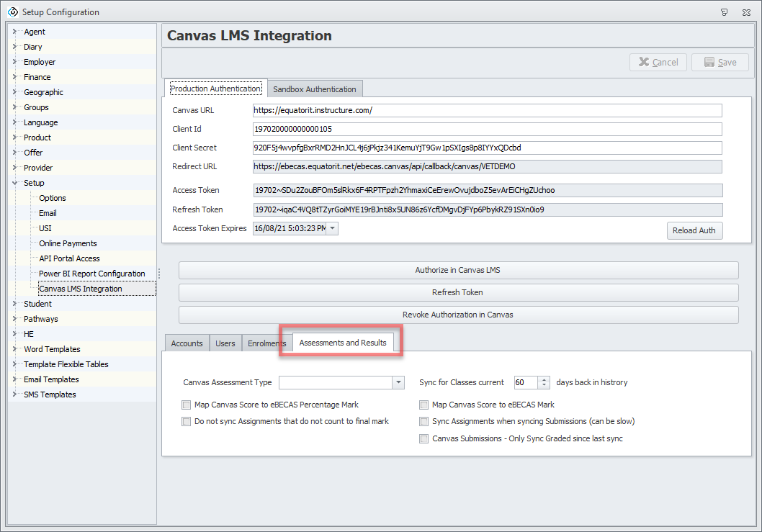Open the Accounts tab
Viewport: 762px width, 532px height.
[x=187, y=343]
